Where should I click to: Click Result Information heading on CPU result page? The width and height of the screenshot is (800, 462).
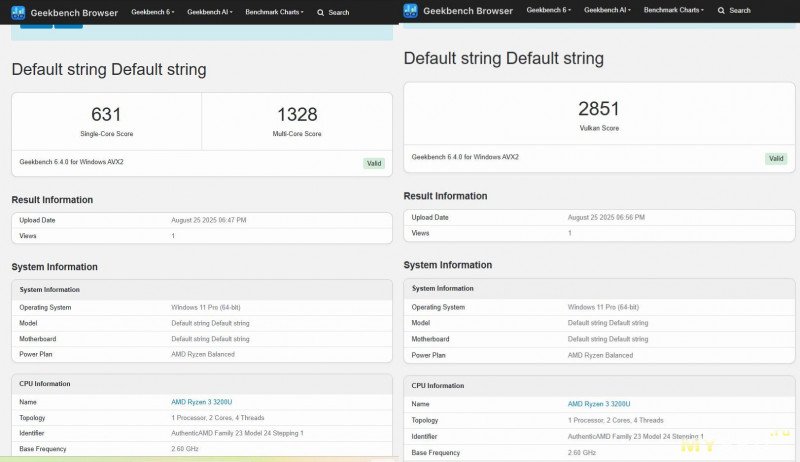(52, 200)
